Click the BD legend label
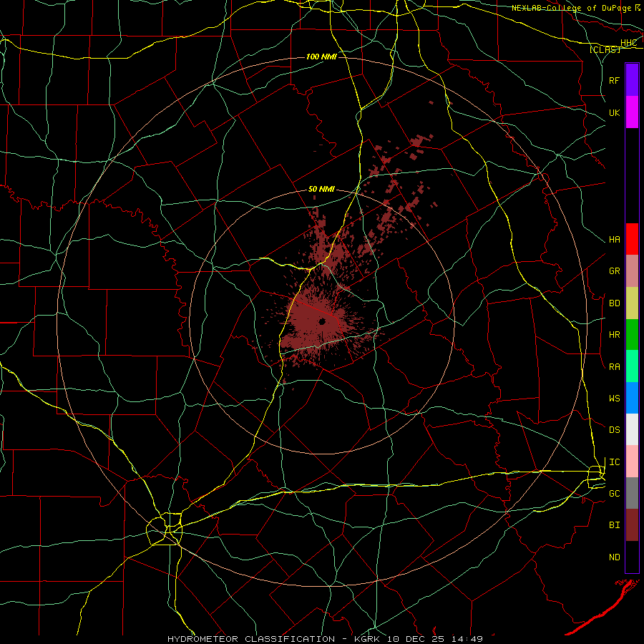The image size is (644, 644). coord(614,303)
